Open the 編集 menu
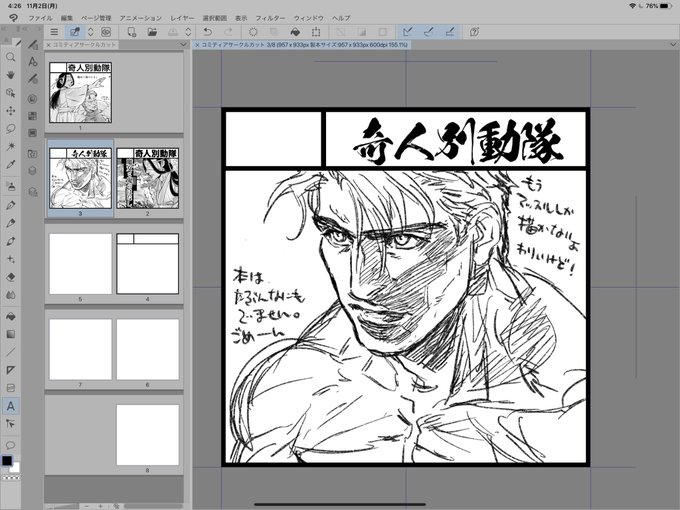680x510 pixels. pyautogui.click(x=67, y=18)
